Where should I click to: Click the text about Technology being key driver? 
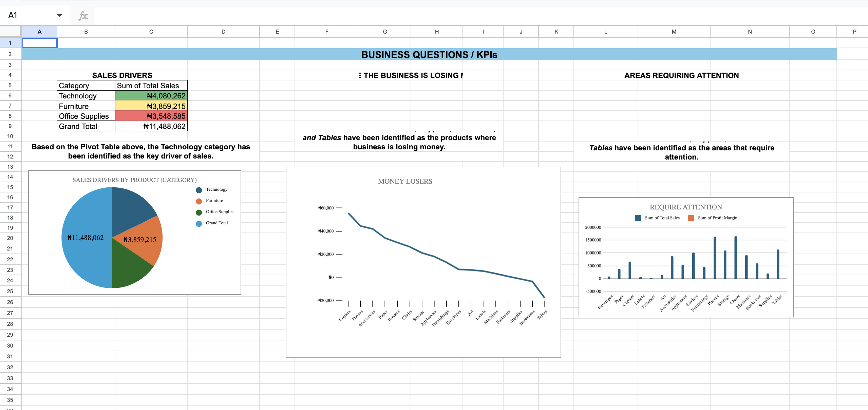coord(141,151)
